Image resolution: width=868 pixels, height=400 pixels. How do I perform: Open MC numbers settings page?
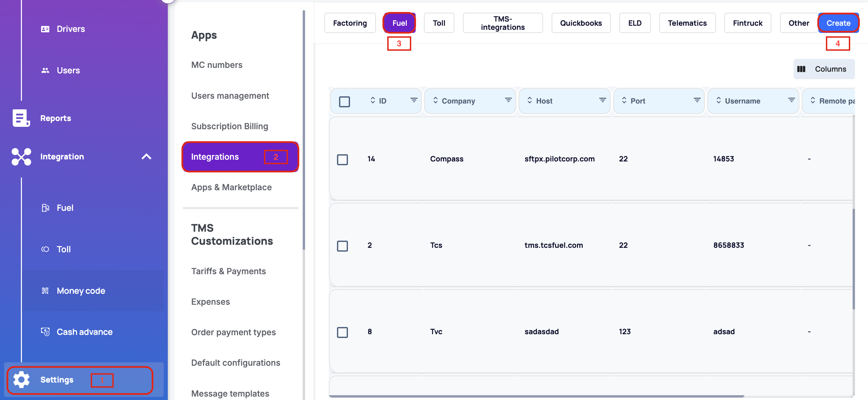click(x=217, y=65)
